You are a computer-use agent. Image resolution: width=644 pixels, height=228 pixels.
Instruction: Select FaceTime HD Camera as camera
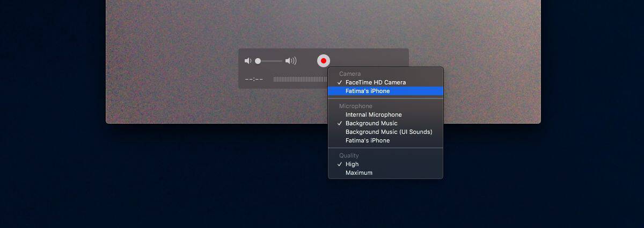(386, 82)
